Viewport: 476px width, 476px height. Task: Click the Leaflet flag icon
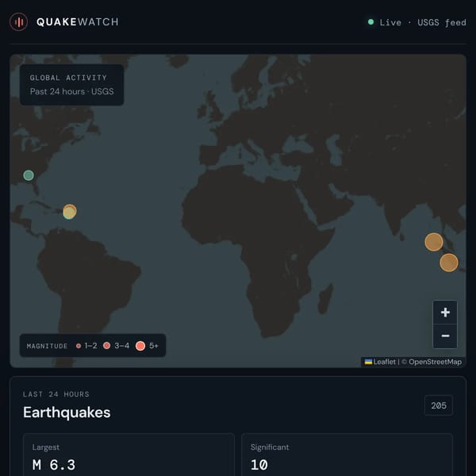click(368, 362)
